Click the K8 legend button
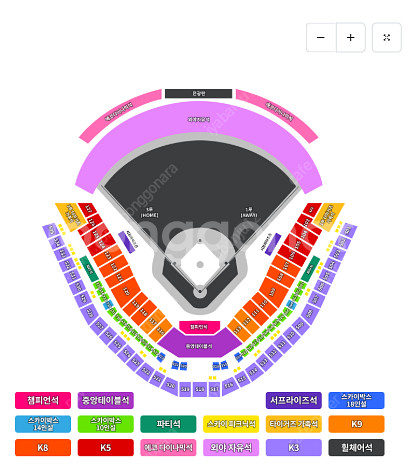 (43, 447)
